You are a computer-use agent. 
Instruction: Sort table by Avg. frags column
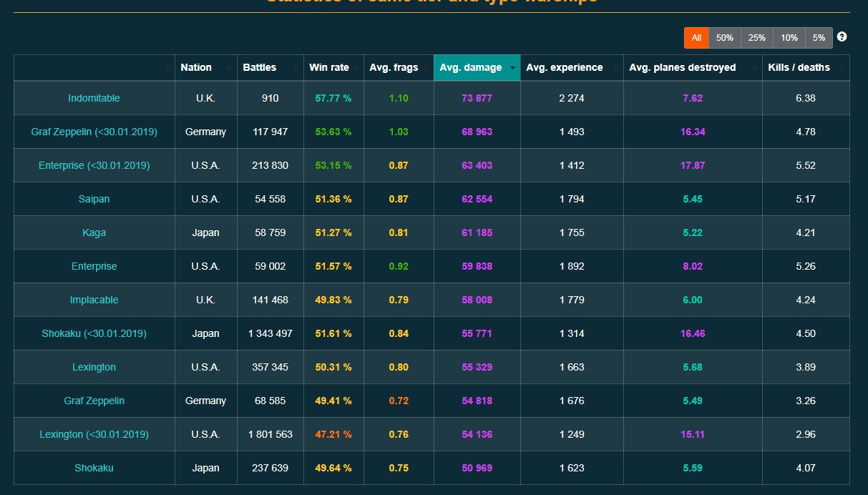[x=399, y=68]
